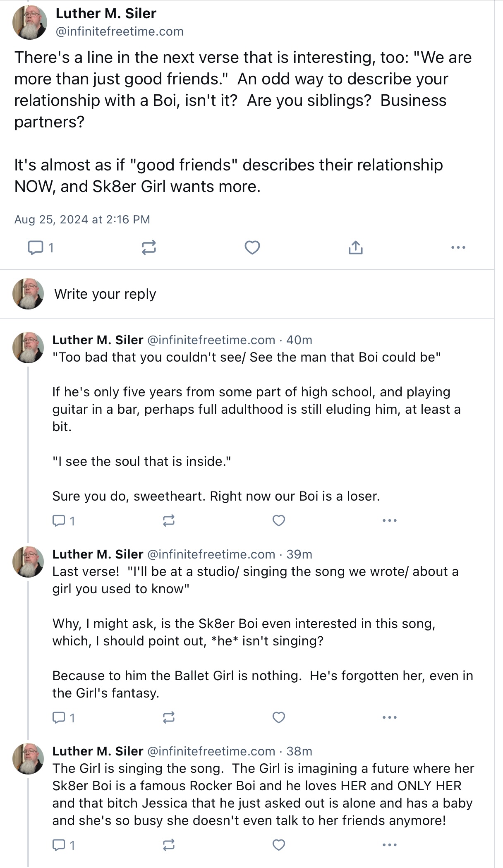Like the 38m reply about Jessica
The image size is (503, 868).
click(279, 845)
